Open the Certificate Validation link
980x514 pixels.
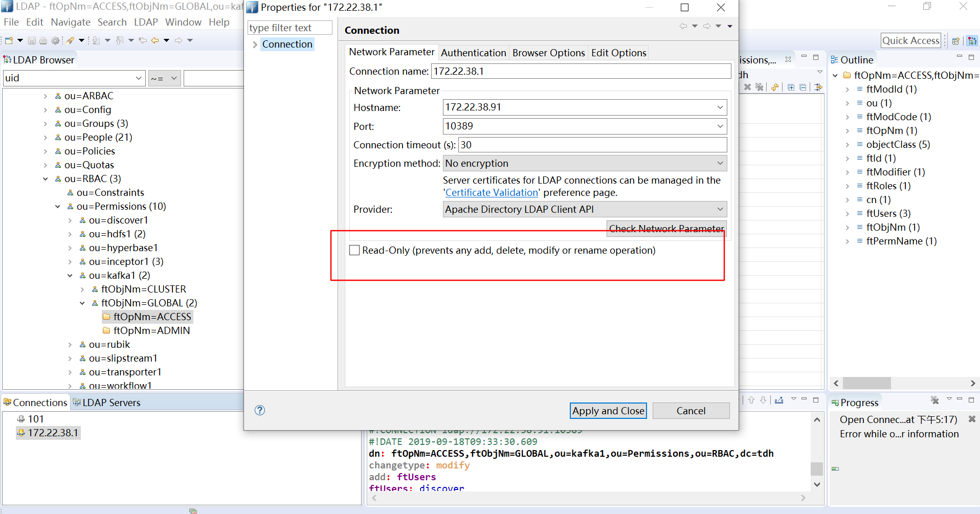(492, 192)
